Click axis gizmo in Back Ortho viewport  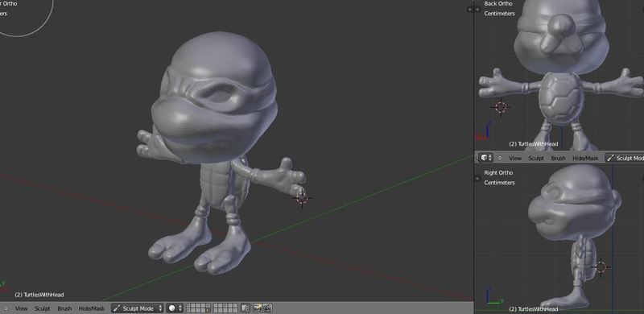pos(483,131)
